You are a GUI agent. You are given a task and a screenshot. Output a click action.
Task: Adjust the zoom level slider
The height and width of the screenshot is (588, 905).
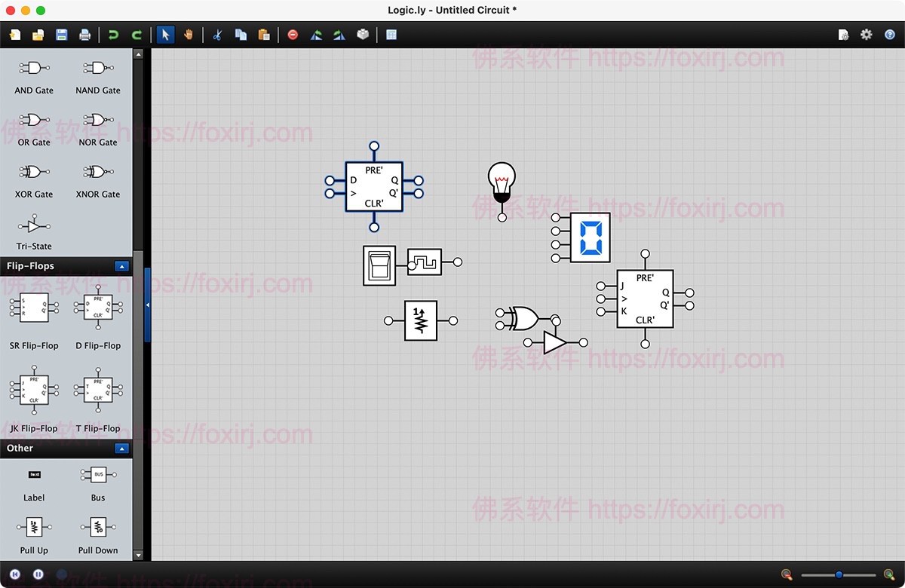point(839,575)
